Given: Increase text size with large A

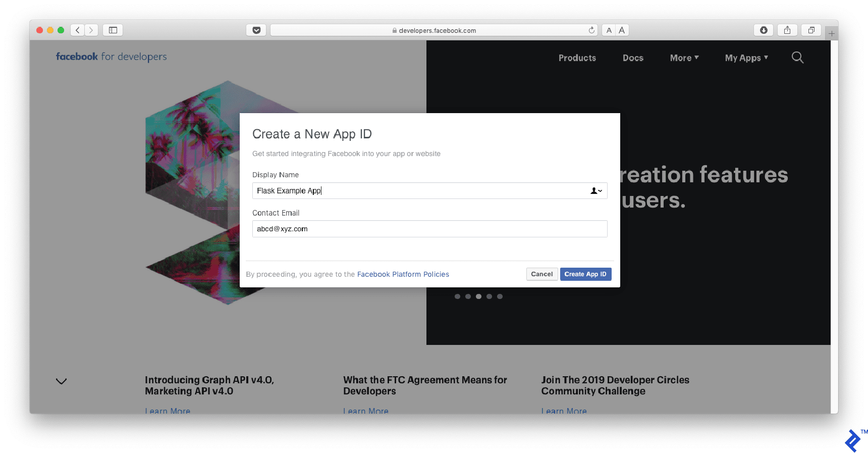Looking at the screenshot, I should coord(622,30).
